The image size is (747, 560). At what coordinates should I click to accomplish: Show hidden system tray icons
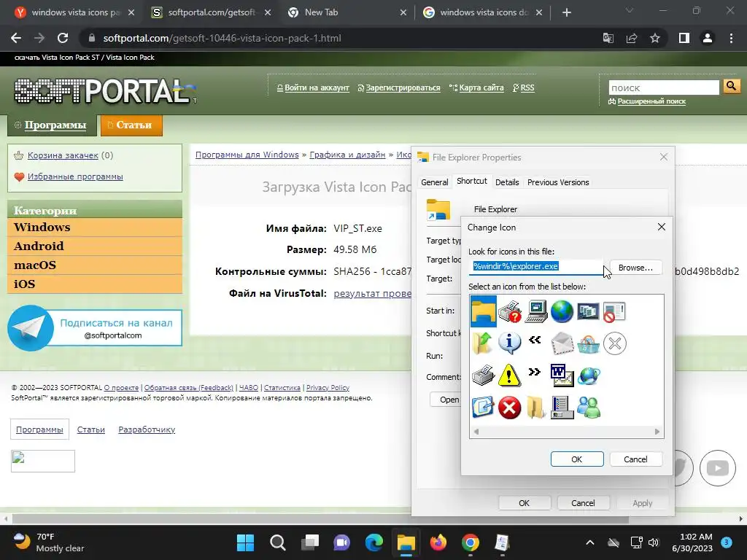click(x=589, y=542)
